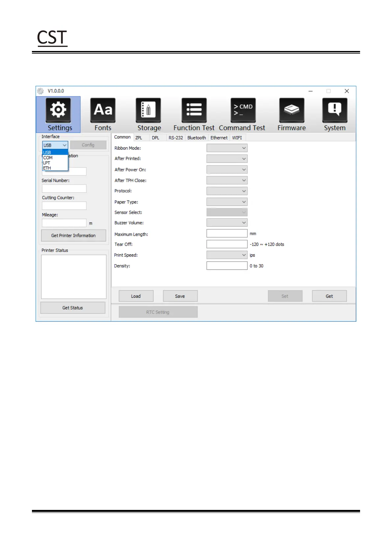Click the '0 to 30' range text

click(256, 266)
